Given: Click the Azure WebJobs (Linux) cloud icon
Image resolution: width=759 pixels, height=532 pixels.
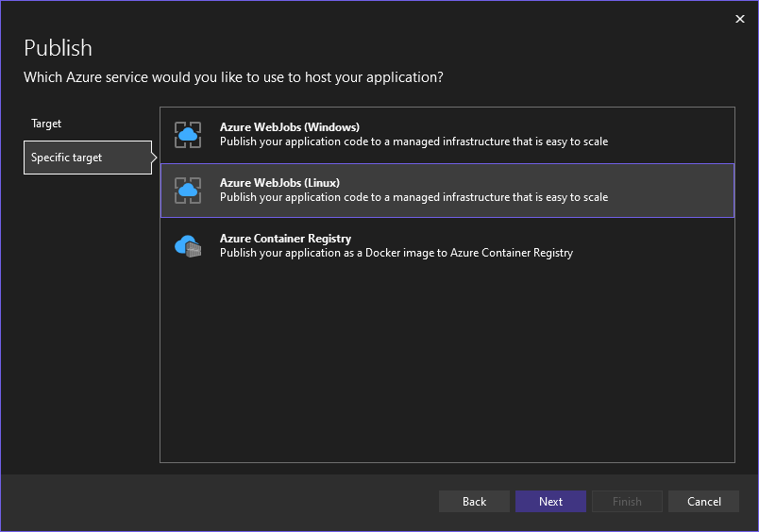Looking at the screenshot, I should click(x=188, y=191).
